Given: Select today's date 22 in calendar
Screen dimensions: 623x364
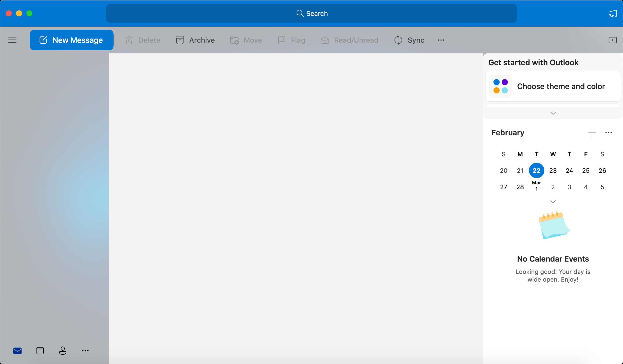Looking at the screenshot, I should click(537, 170).
